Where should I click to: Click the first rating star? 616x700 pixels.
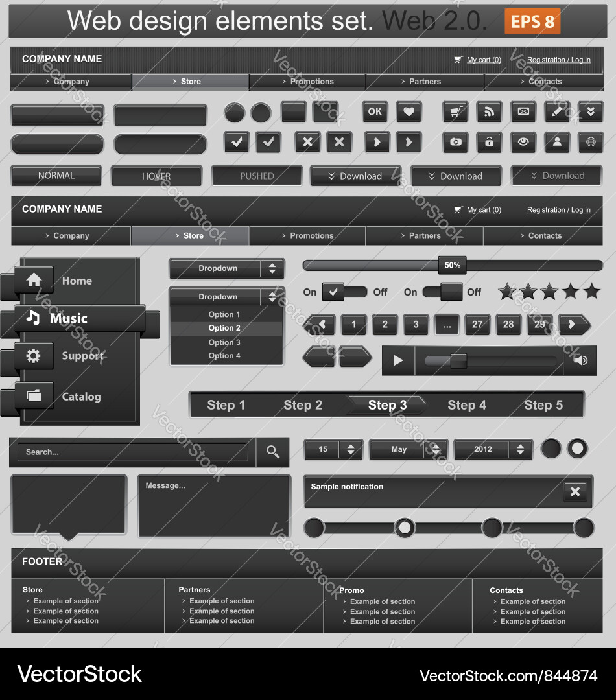pyautogui.click(x=507, y=291)
